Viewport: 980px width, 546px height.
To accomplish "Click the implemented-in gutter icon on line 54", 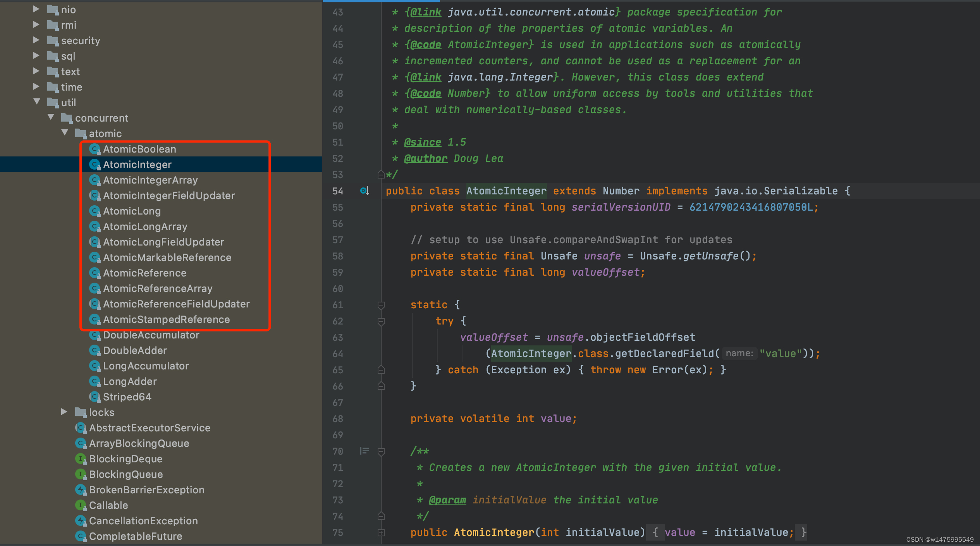I will (x=364, y=191).
